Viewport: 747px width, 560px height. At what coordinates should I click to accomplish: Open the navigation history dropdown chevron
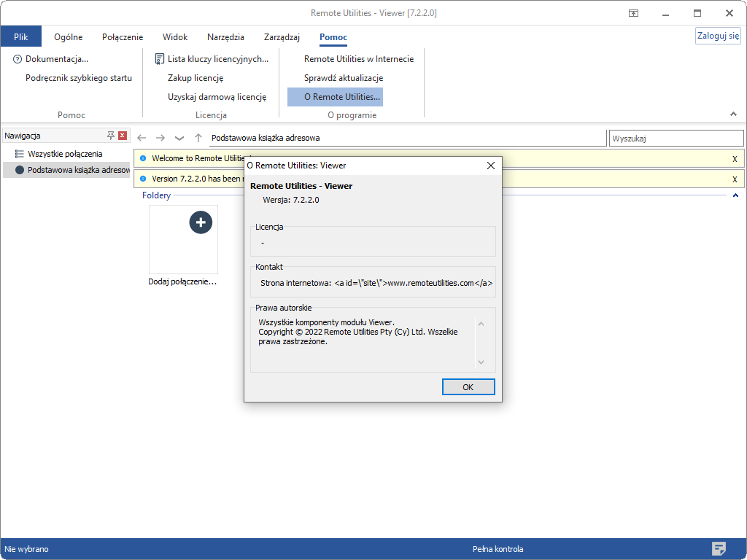[179, 138]
